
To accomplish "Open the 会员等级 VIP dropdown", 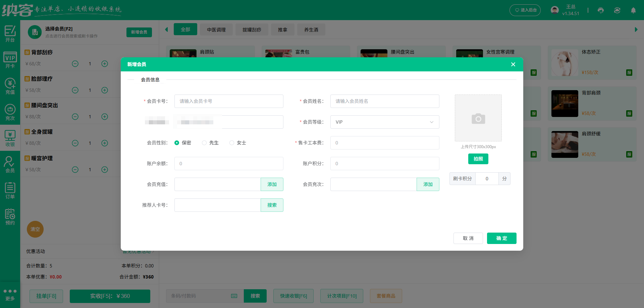I will click(x=384, y=122).
